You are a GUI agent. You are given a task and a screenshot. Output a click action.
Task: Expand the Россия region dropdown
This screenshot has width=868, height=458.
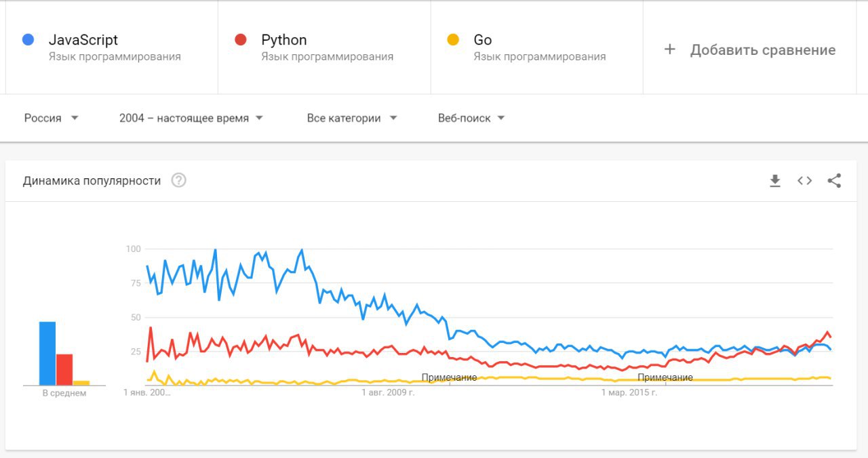pos(52,118)
